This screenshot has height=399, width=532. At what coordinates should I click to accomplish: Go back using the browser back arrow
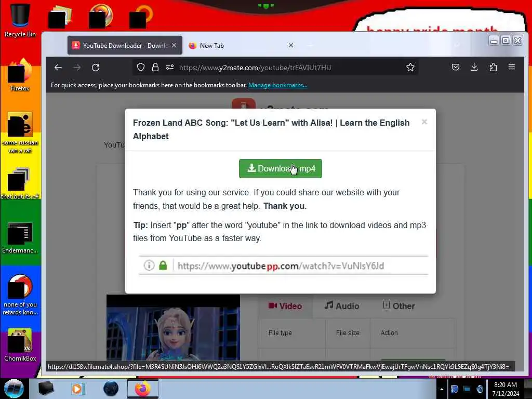[58, 68]
